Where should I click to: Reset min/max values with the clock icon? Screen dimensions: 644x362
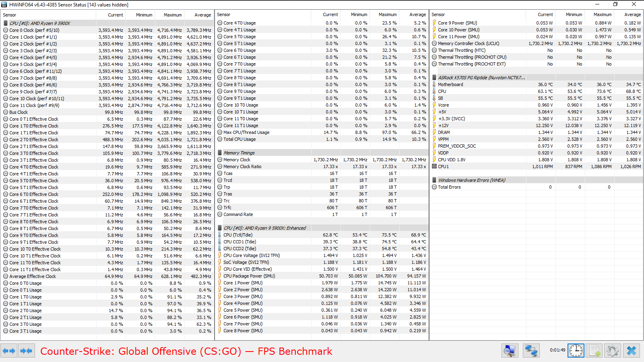pos(576,351)
